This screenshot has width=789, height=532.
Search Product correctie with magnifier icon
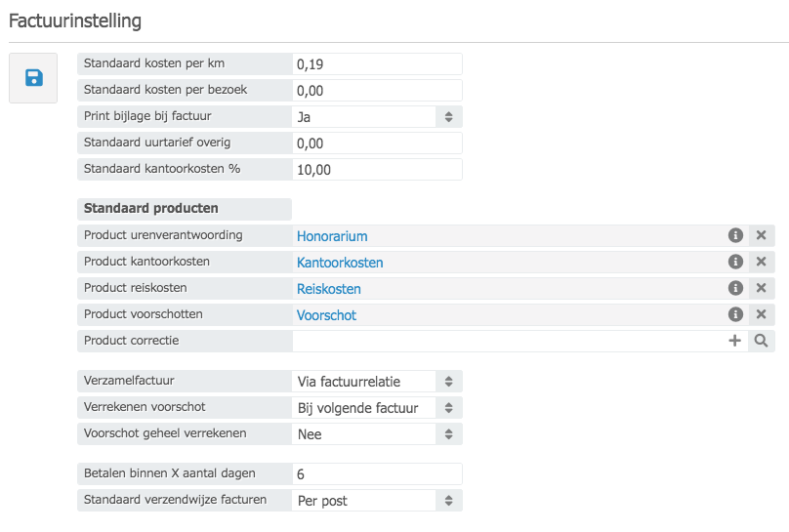[x=762, y=341]
